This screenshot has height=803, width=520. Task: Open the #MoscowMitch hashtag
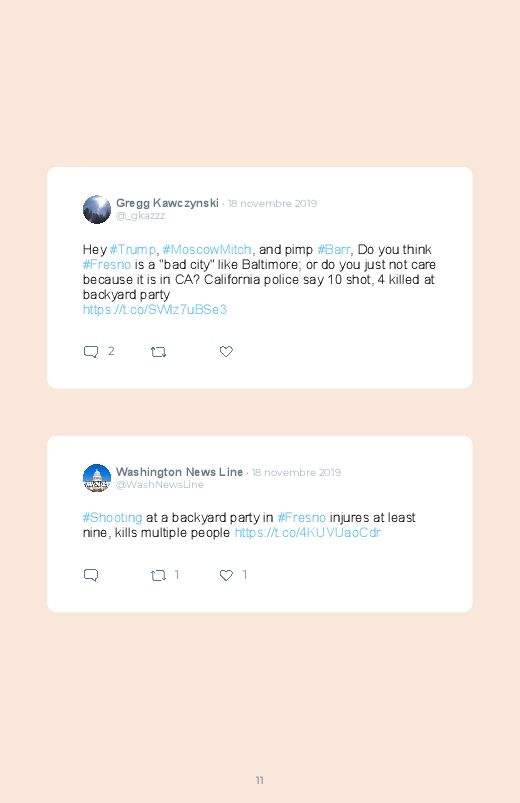pyautogui.click(x=207, y=249)
